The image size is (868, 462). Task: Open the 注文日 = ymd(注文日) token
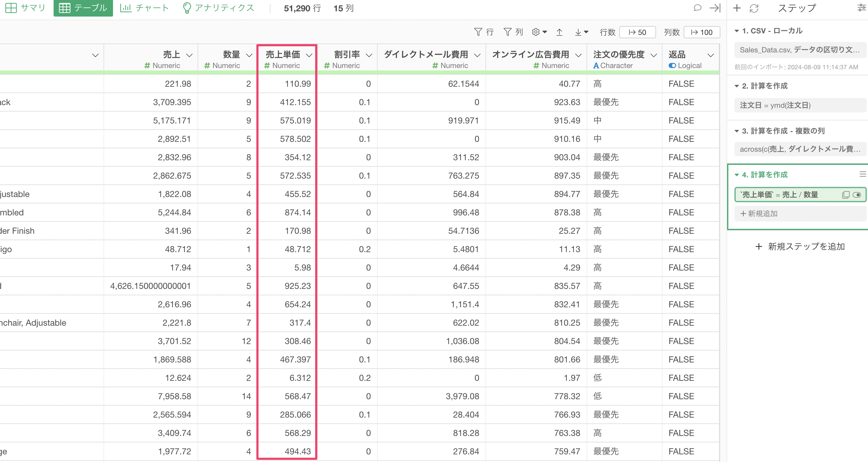800,105
